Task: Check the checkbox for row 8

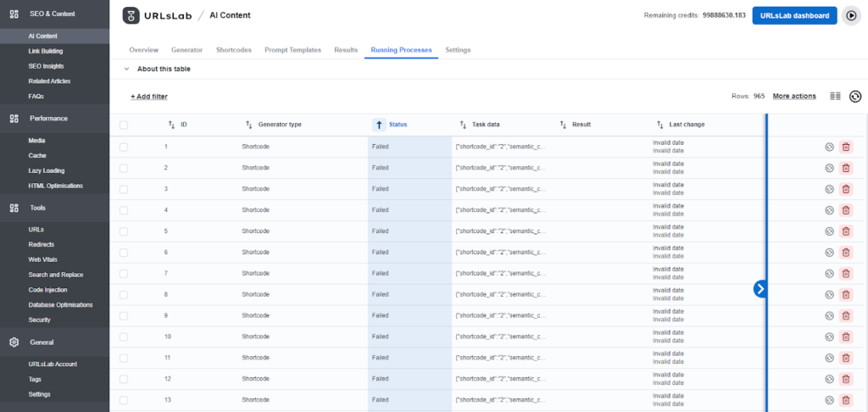Action: click(x=124, y=295)
